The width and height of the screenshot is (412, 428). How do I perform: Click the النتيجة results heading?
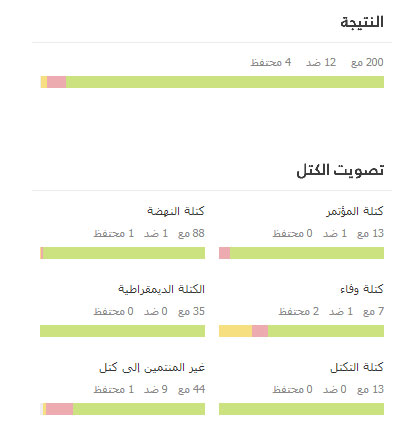tap(362, 22)
